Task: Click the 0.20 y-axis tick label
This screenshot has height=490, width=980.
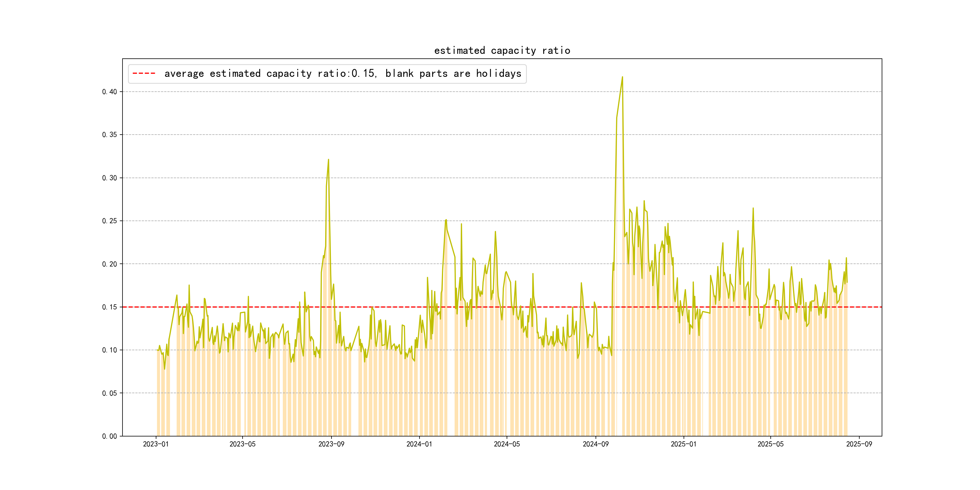Action: coord(109,264)
